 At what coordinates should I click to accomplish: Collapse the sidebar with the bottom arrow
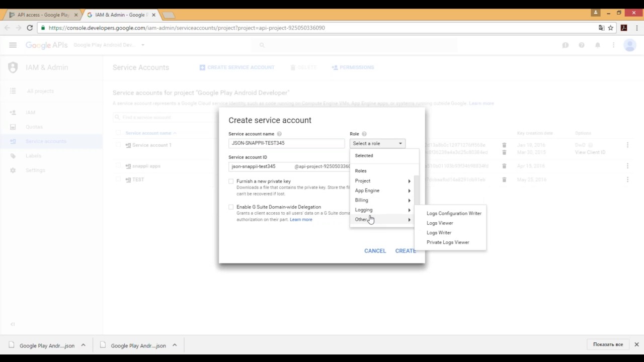[13, 324]
